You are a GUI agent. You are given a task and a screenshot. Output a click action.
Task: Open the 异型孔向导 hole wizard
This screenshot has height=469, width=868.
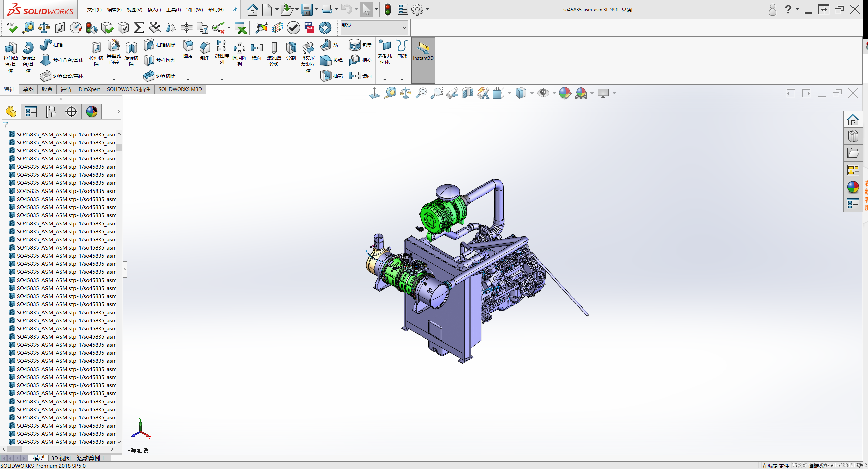pyautogui.click(x=114, y=52)
